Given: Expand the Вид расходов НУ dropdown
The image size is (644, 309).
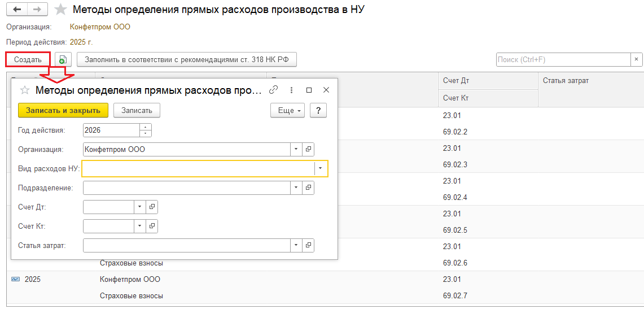Looking at the screenshot, I should (x=321, y=168).
